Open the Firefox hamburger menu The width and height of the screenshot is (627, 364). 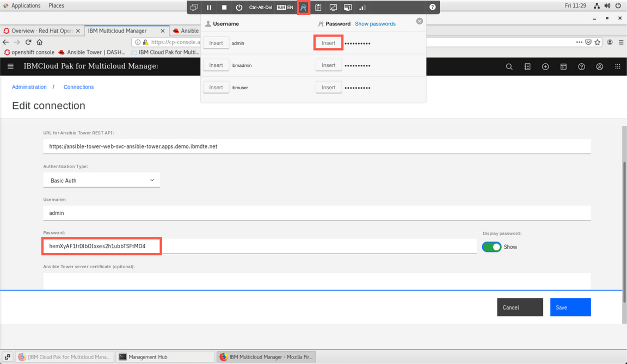click(621, 42)
